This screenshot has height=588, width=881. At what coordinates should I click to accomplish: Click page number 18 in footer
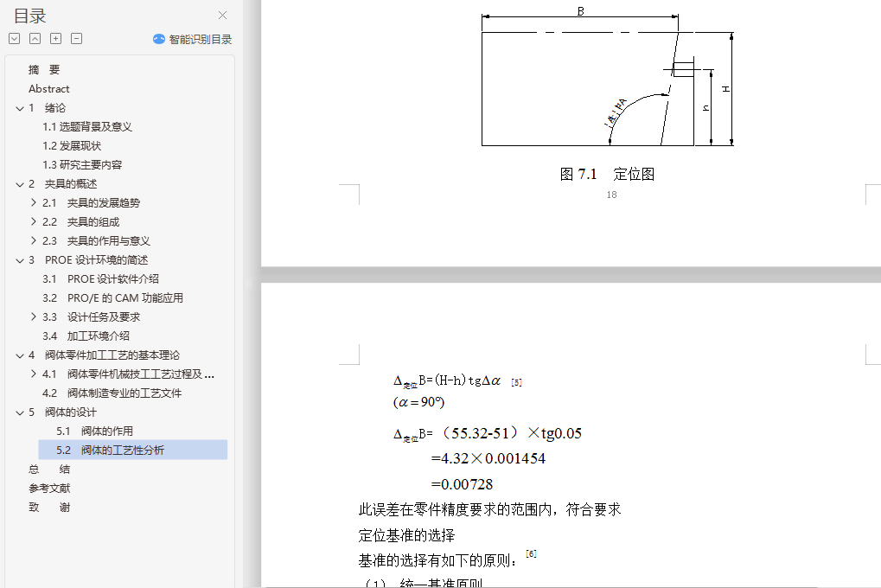click(611, 195)
